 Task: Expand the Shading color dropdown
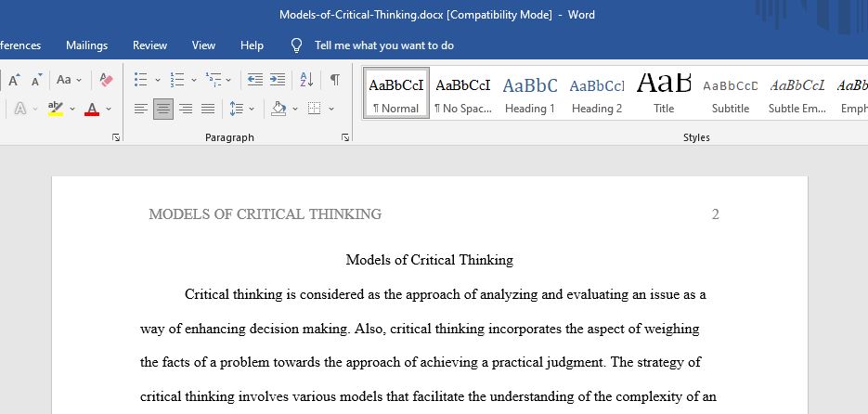[x=294, y=109]
